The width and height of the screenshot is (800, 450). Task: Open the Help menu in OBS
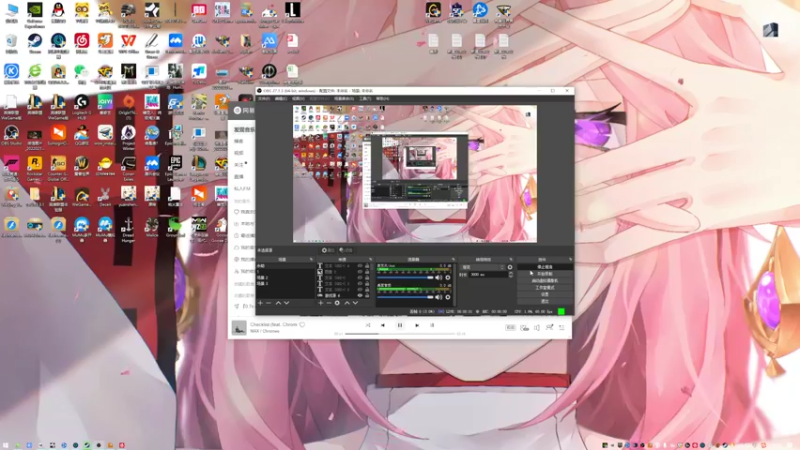tap(382, 98)
